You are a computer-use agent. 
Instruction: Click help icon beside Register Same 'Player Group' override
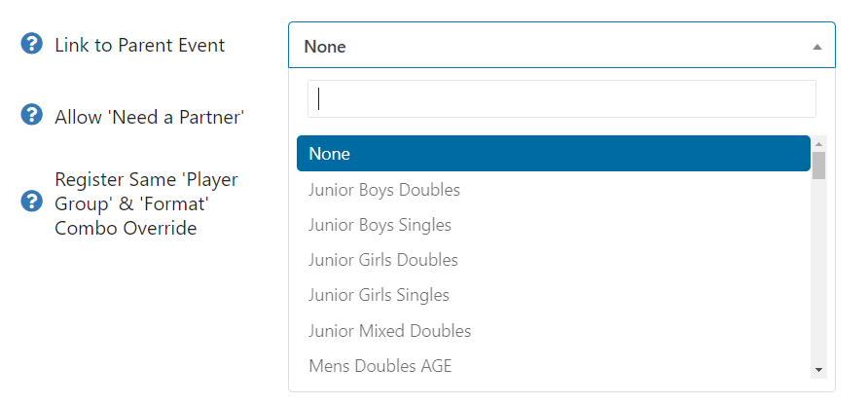[x=32, y=202]
